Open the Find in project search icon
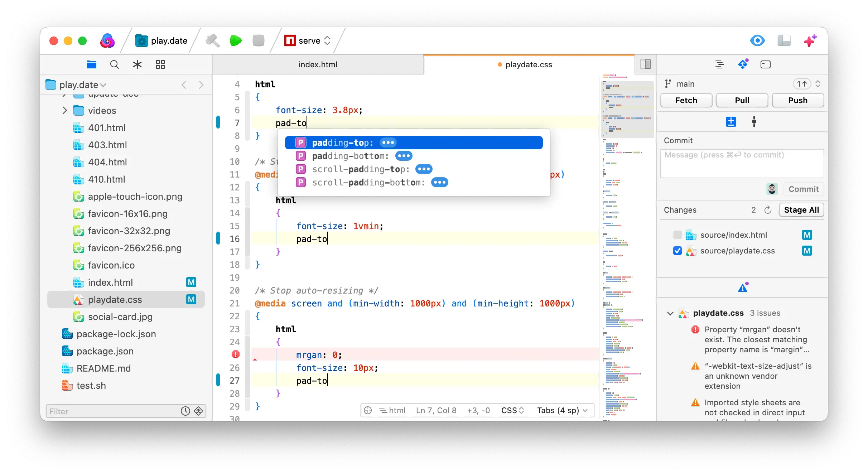 pos(115,64)
